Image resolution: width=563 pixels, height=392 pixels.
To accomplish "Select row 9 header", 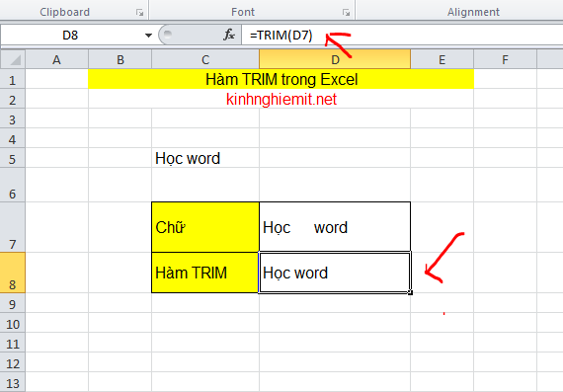I will [13, 303].
